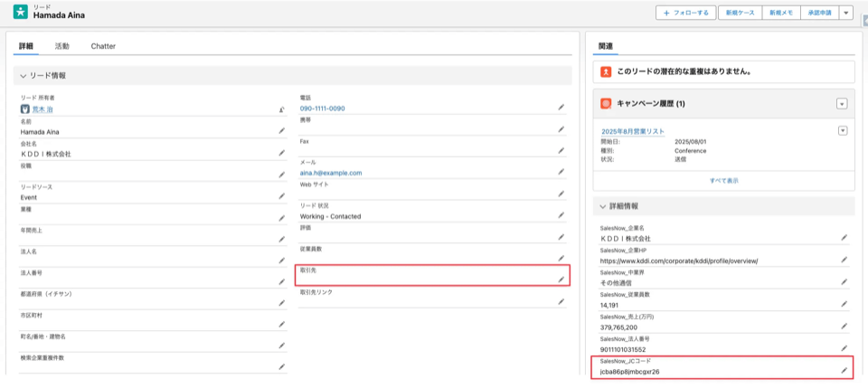Edit メール with its pencil icon
This screenshot has width=868, height=388.
[x=561, y=172]
